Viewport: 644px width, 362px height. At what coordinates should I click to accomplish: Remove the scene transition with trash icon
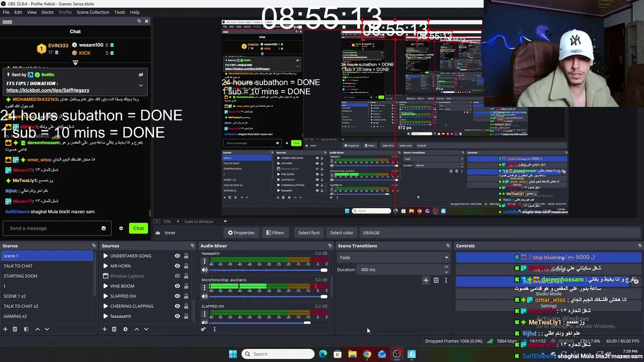coord(436,280)
